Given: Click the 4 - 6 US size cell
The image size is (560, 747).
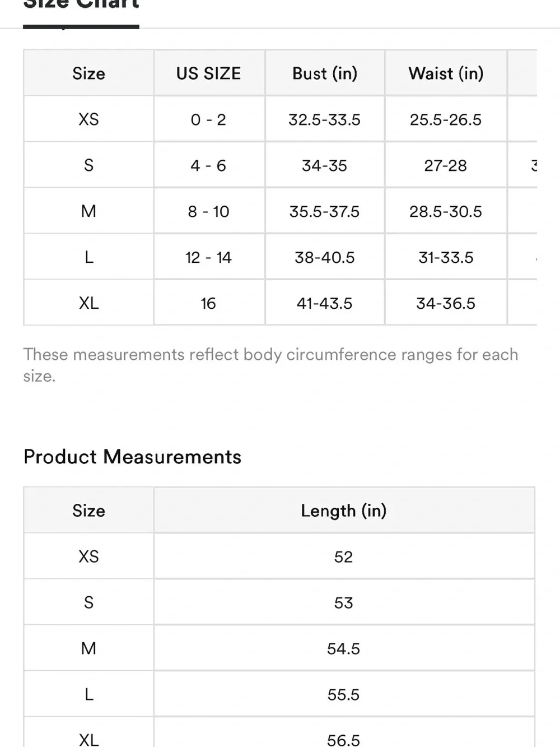Looking at the screenshot, I should 209,165.
